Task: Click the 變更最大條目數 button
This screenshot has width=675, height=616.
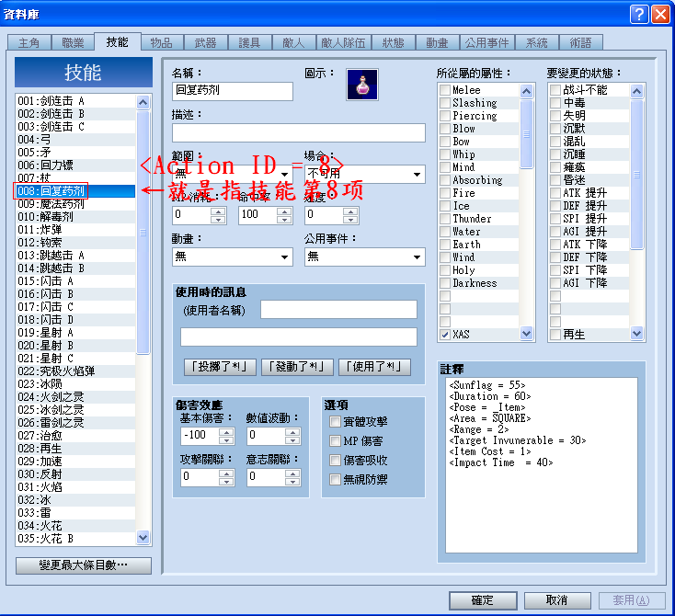Action: (83, 565)
